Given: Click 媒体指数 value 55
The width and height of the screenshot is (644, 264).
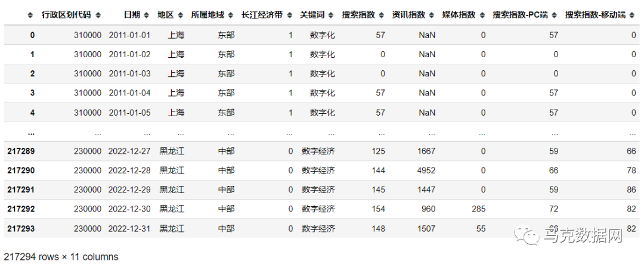Looking at the screenshot, I should (481, 229).
